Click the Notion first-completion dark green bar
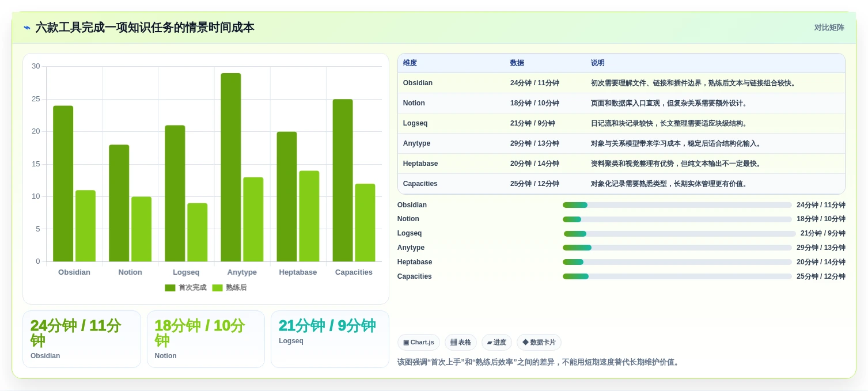The width and height of the screenshot is (868, 391). [119, 203]
